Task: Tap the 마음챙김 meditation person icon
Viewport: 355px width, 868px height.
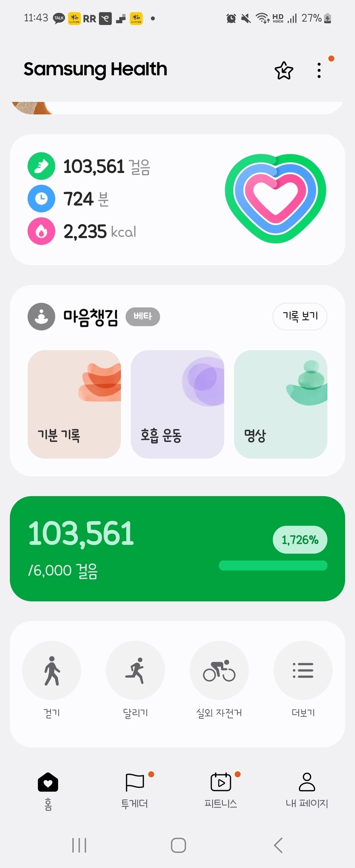Action: point(41,317)
